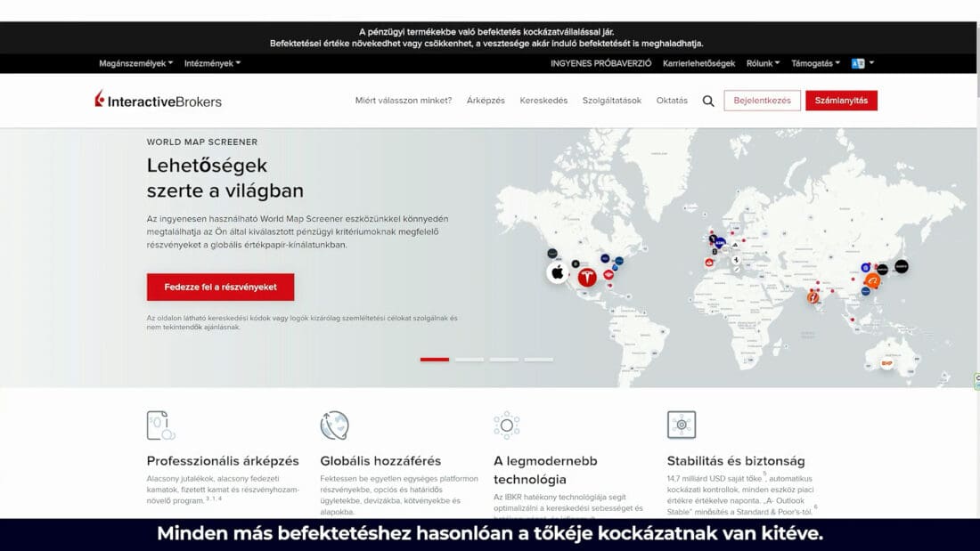This screenshot has width=980, height=551.
Task: Click the Professzionális árképzés icon
Action: 161,425
